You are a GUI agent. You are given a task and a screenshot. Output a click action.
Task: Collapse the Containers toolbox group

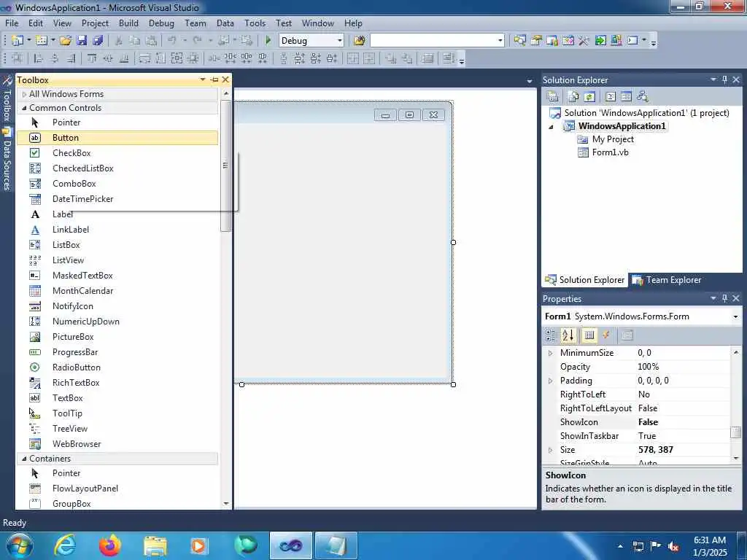(24, 459)
